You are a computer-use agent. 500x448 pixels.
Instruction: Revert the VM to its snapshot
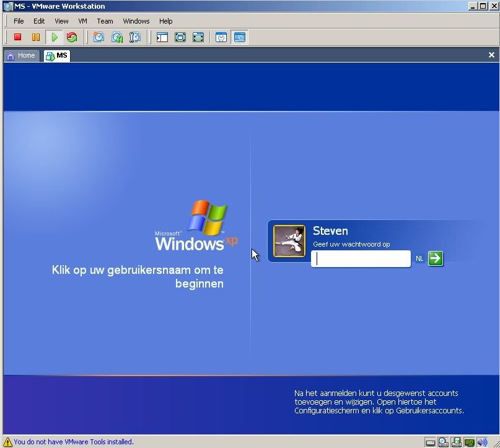[x=118, y=37]
